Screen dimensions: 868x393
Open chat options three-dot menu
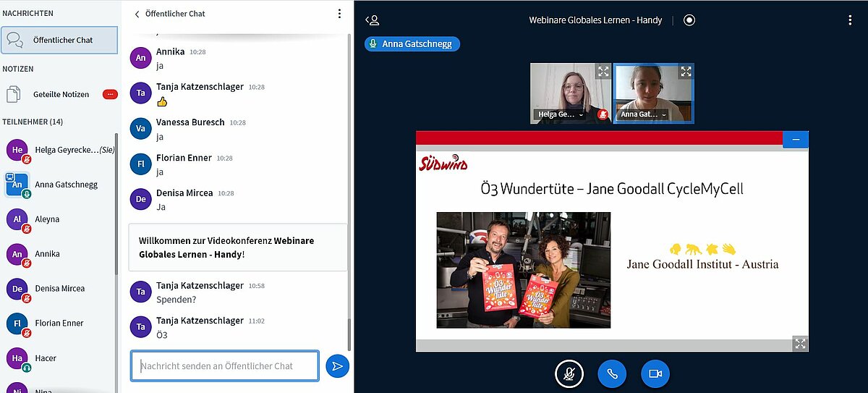(339, 14)
